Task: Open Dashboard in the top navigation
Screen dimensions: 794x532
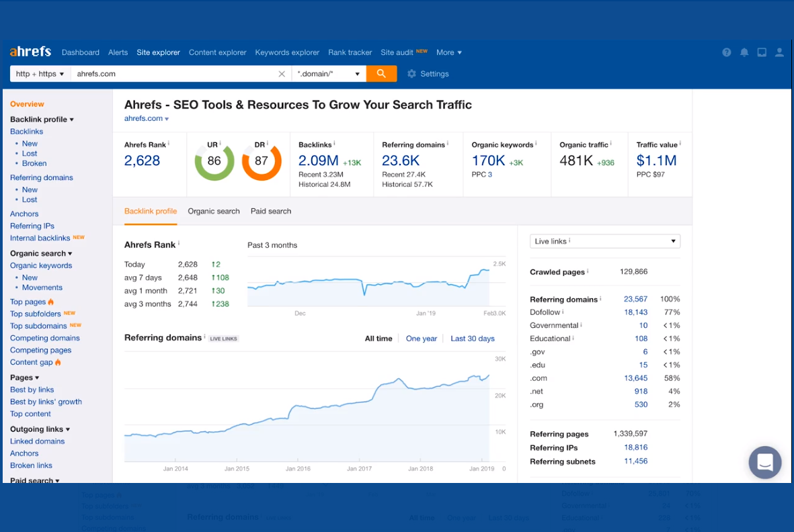Action: click(x=81, y=52)
